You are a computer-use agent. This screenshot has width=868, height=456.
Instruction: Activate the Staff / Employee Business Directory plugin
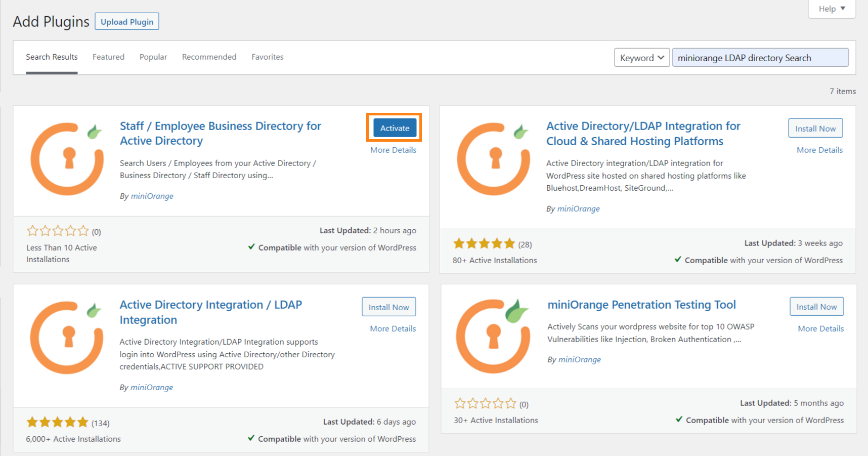click(x=395, y=128)
